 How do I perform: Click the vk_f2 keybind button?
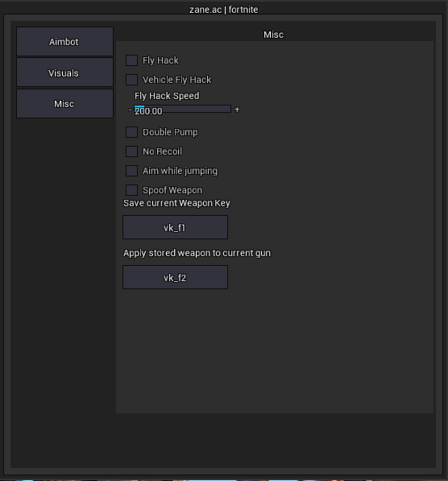(x=175, y=277)
